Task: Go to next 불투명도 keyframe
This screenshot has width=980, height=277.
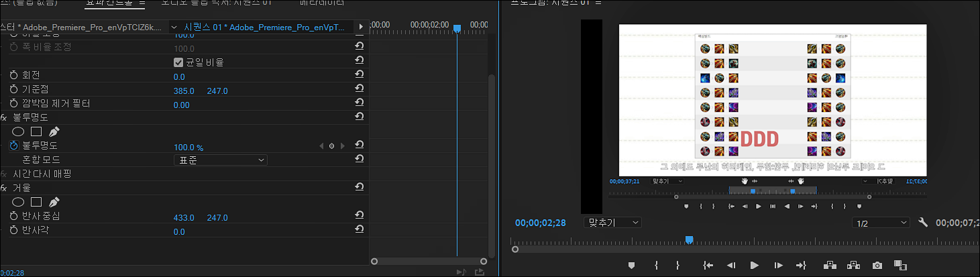Action: click(x=343, y=146)
